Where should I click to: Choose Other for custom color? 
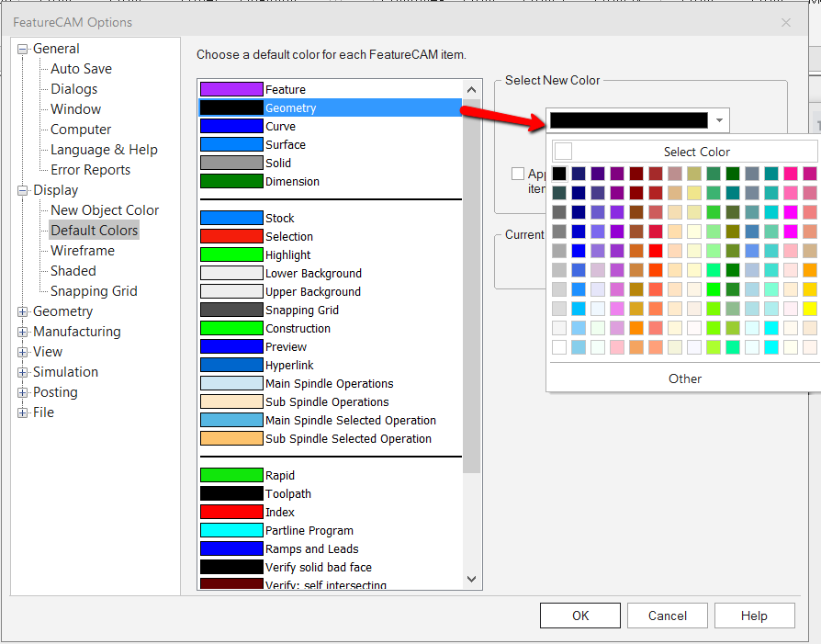pos(685,378)
